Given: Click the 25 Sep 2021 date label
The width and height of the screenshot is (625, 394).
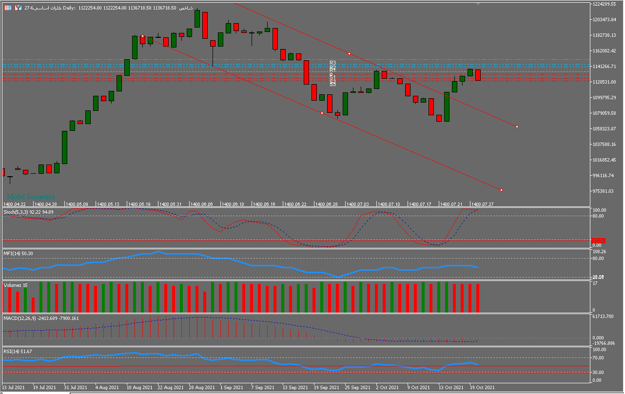Looking at the screenshot, I should pos(358,387).
